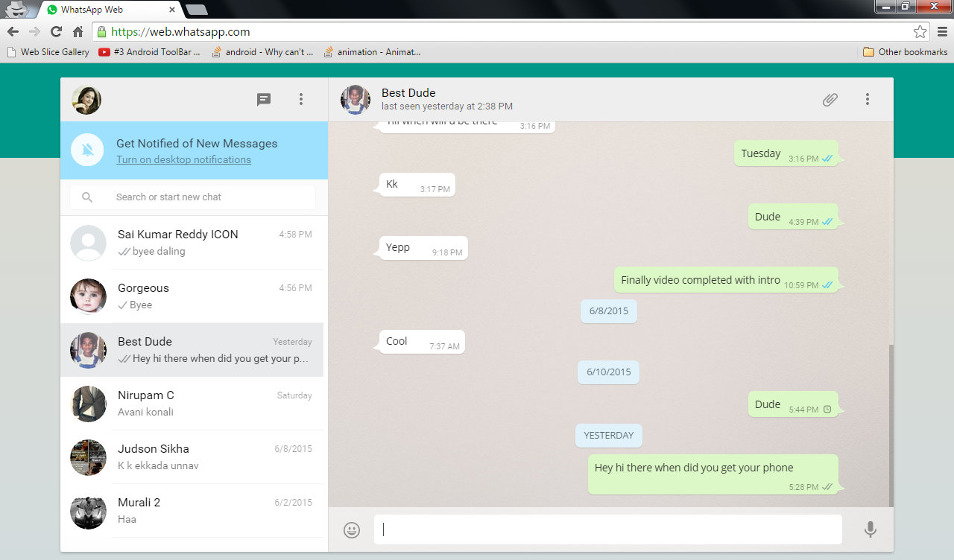The width and height of the screenshot is (954, 560).
Task: Start voice recording with microphone icon
Action: coord(870,529)
